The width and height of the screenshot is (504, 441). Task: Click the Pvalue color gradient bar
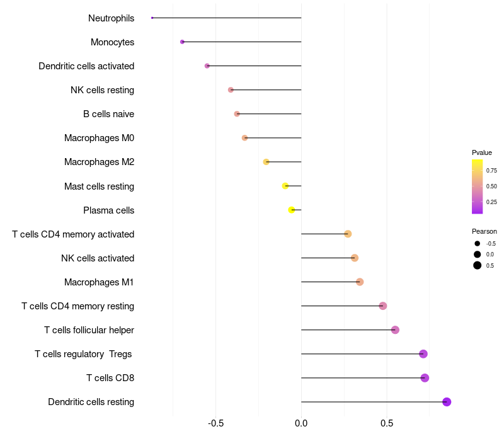pyautogui.click(x=477, y=186)
